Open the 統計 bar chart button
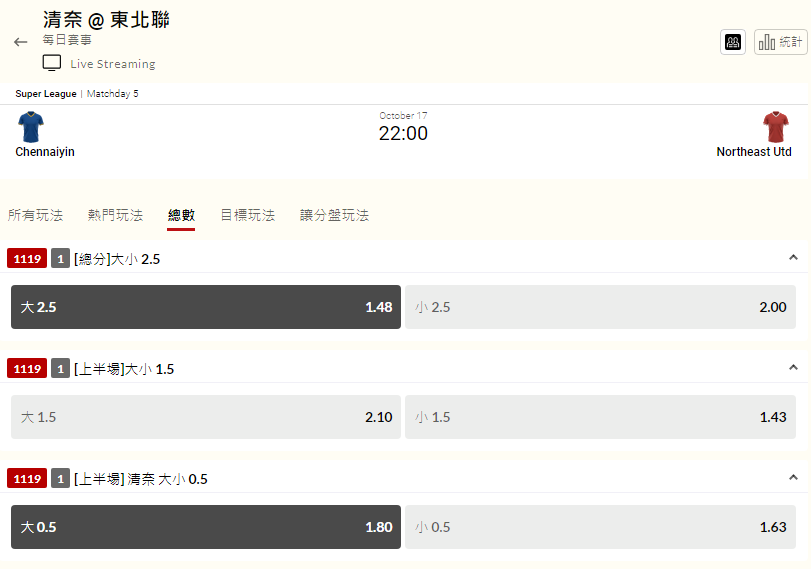Screen dimensions: 811x569 tap(780, 42)
